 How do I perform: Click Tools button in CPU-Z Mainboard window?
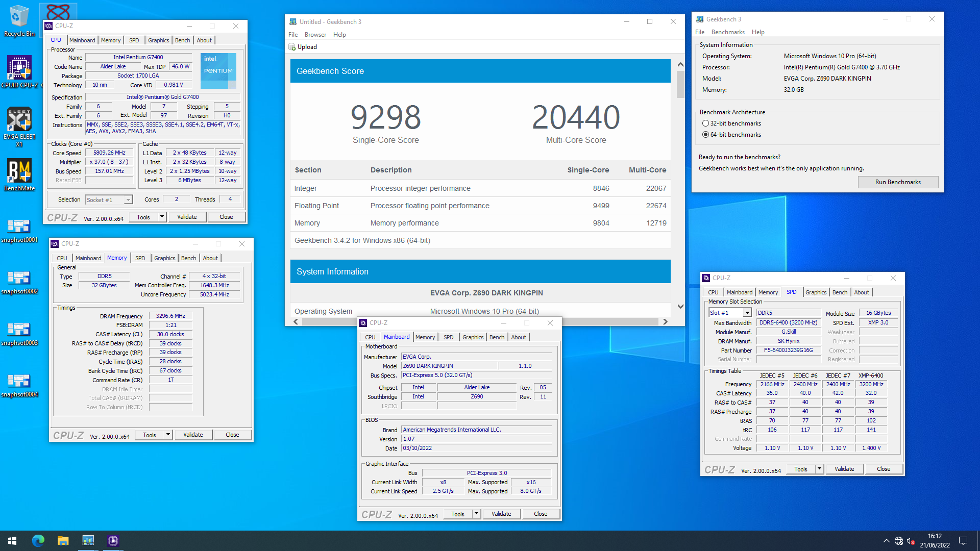(458, 514)
